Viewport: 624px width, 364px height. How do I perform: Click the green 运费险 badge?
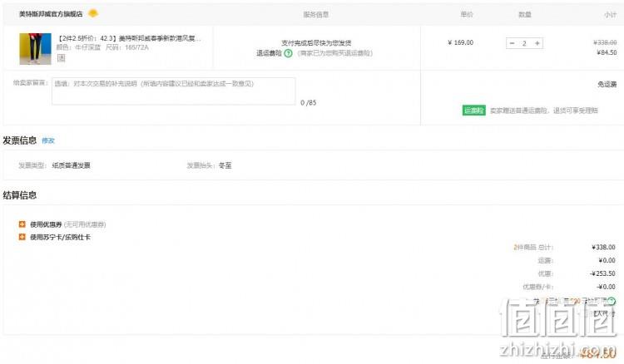point(473,111)
